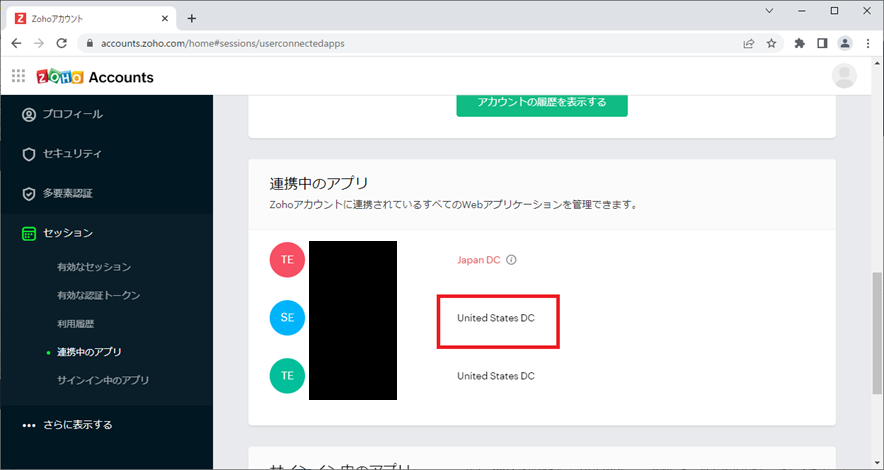Click the address bar URL field
The image size is (884, 470).
pos(400,43)
